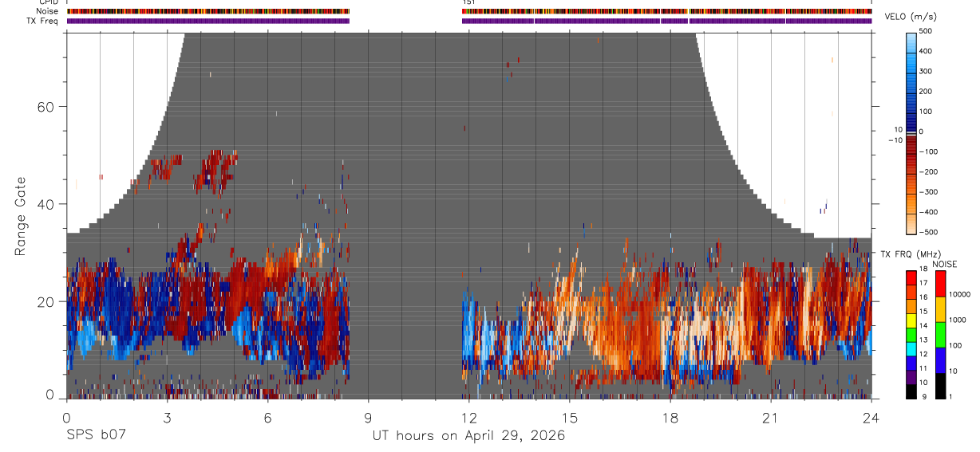Click the green 13-14 MHz swatch in TX FRQ legend
980x452 pixels.
point(911,335)
